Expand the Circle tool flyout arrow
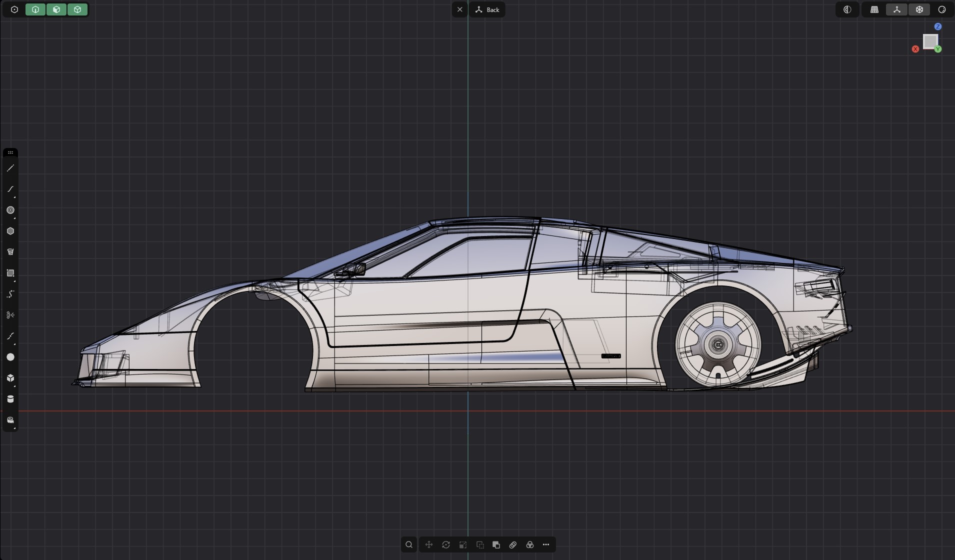 (x=14, y=218)
